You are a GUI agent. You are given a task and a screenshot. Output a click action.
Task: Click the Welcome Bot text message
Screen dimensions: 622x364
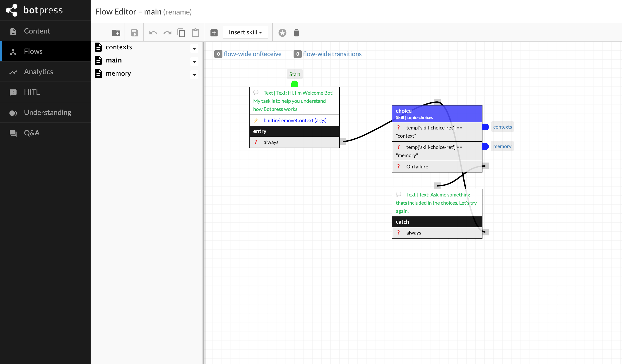[x=294, y=101]
